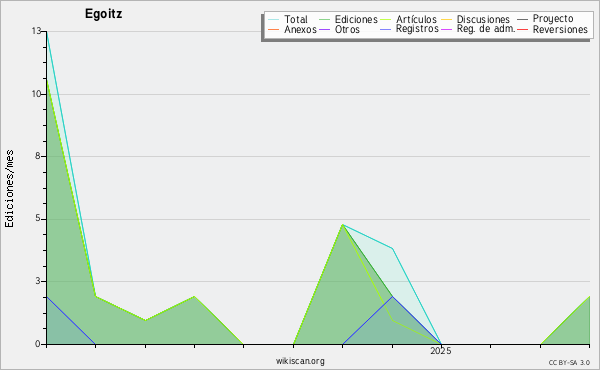Click the Anexos legend entry
The height and width of the screenshot is (370, 600).
[300, 29]
